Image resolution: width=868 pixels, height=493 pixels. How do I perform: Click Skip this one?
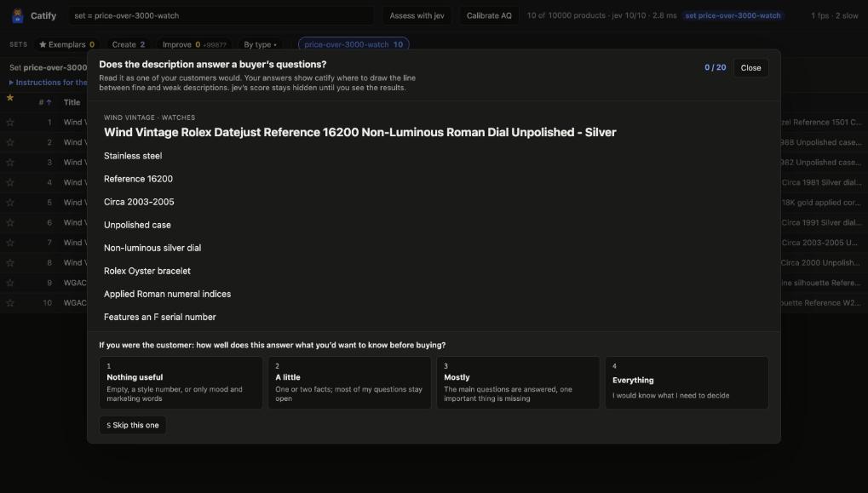(x=133, y=425)
